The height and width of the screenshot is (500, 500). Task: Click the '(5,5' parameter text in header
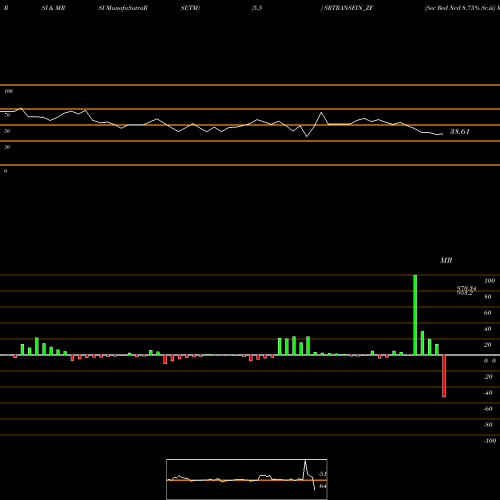[257, 8]
